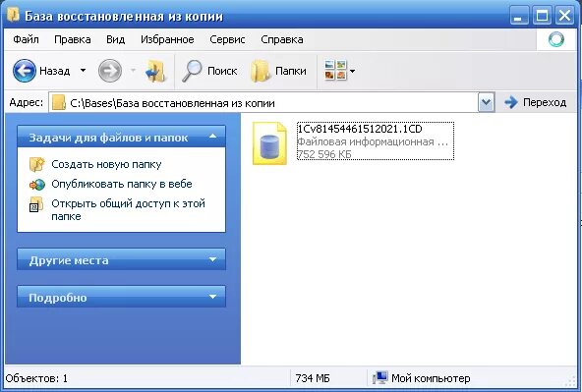The image size is (582, 392).
Task: Expand the Подробно panel
Action: [x=212, y=297]
